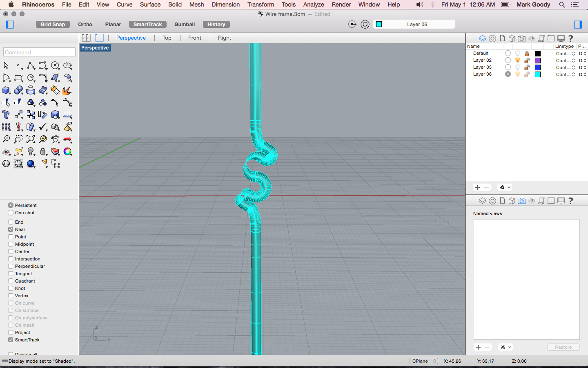Select the Box solid tool
Viewport: 588px width, 368px height.
click(x=6, y=90)
